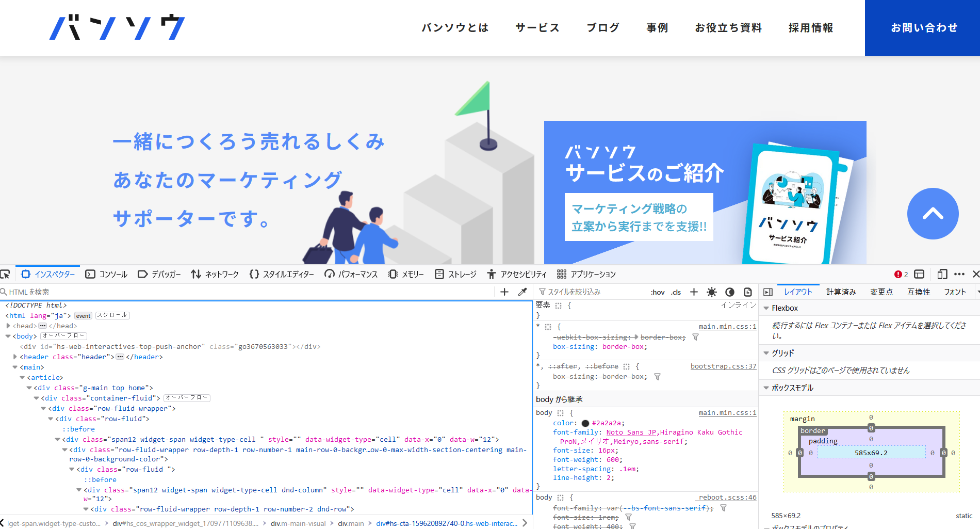This screenshot has height=529, width=980.
Task: Click the サービスのご紹介 banner image
Action: [705, 193]
